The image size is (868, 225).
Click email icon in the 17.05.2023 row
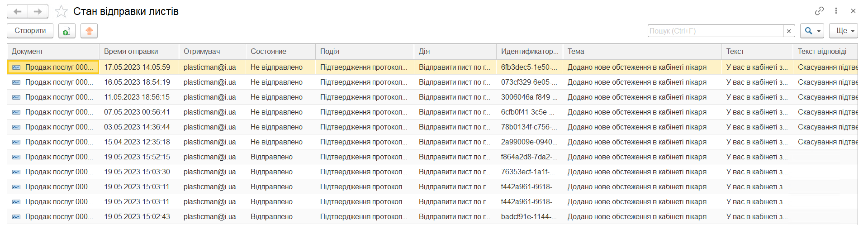[x=16, y=67]
